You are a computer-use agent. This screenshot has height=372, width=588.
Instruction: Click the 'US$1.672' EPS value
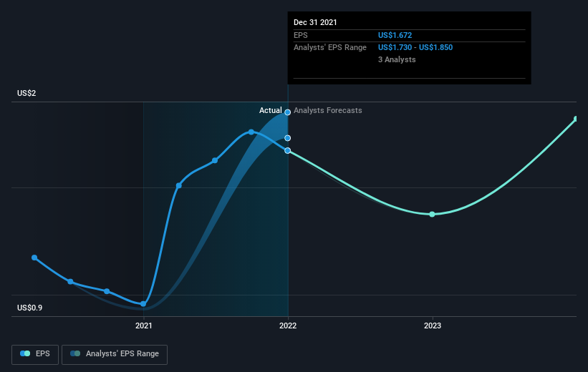pyautogui.click(x=395, y=35)
